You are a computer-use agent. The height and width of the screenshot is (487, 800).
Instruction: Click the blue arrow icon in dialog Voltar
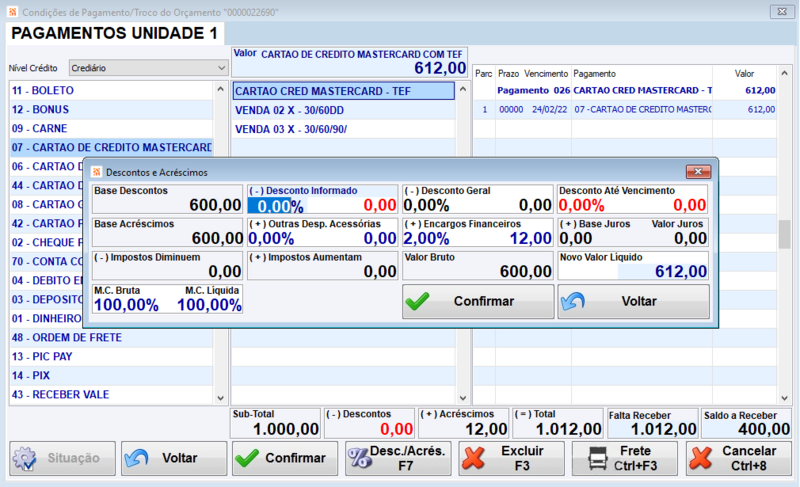(572, 301)
